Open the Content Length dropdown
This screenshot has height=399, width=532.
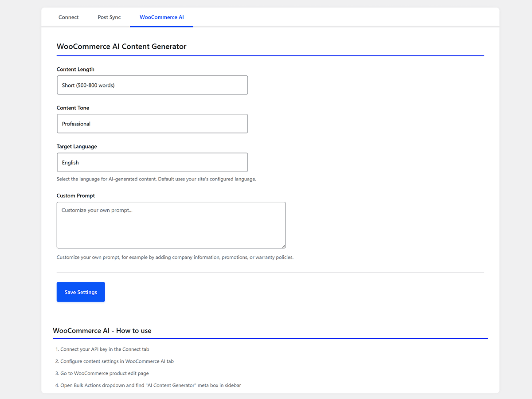tap(152, 85)
